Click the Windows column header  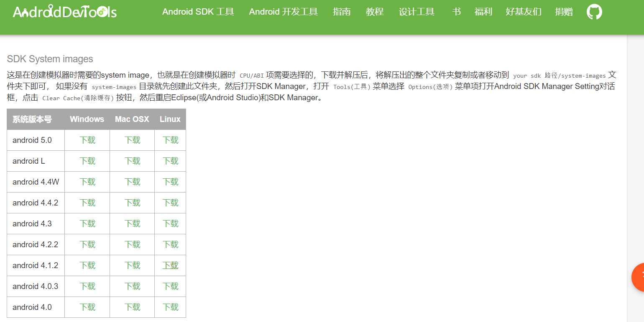click(87, 119)
